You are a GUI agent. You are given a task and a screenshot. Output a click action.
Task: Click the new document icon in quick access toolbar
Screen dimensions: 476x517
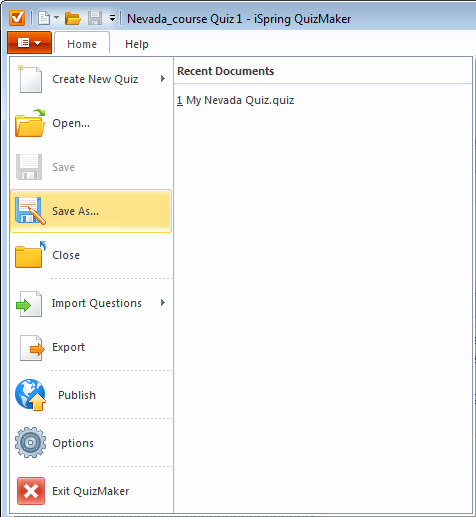44,18
